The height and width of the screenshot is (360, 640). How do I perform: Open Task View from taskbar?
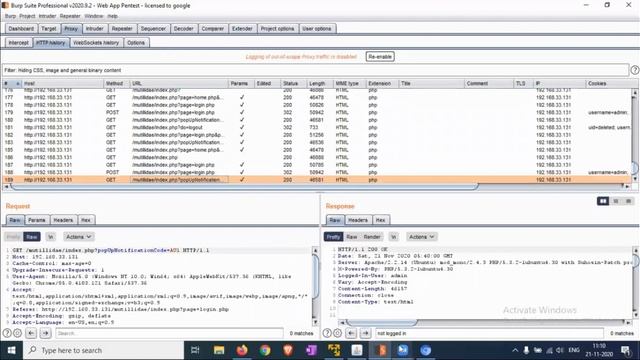[x=195, y=350]
